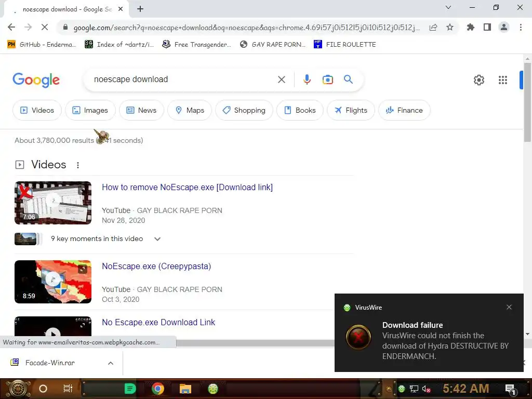Screen dimensions: 532x399
Task: Play the 8:59 video thumbnail
Action: (x=53, y=282)
